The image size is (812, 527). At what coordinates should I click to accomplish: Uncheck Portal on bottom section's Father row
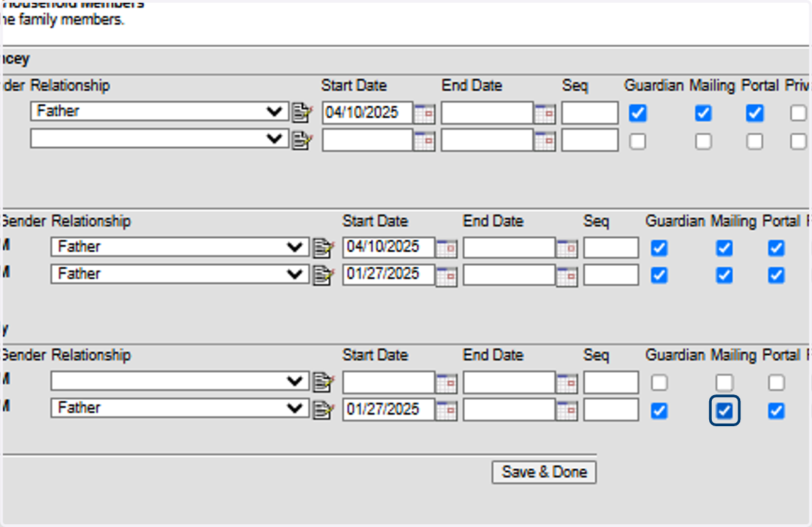point(777,411)
